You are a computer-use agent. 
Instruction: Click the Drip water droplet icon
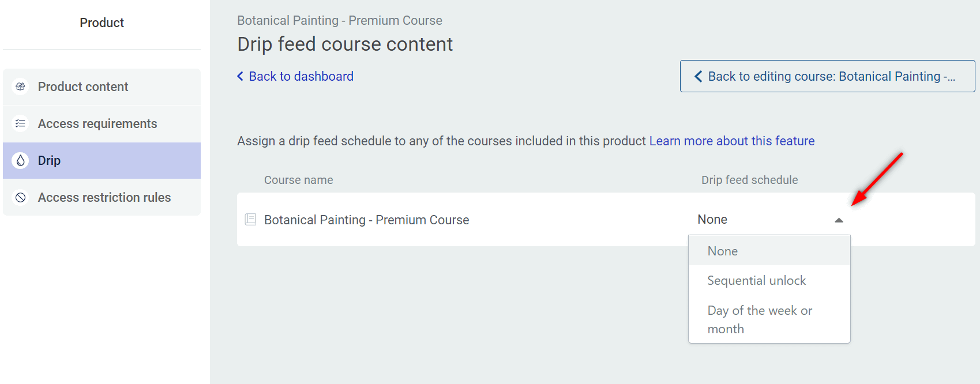[21, 160]
